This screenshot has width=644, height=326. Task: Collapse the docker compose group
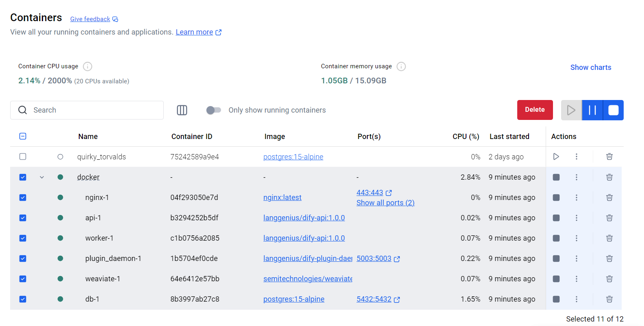(x=42, y=177)
